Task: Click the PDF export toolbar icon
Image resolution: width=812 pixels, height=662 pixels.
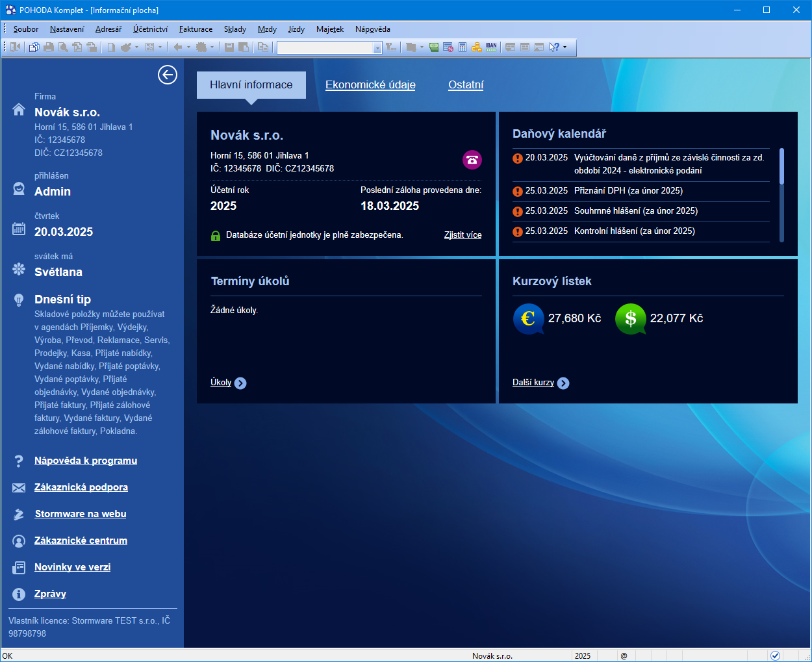Action: [77, 47]
